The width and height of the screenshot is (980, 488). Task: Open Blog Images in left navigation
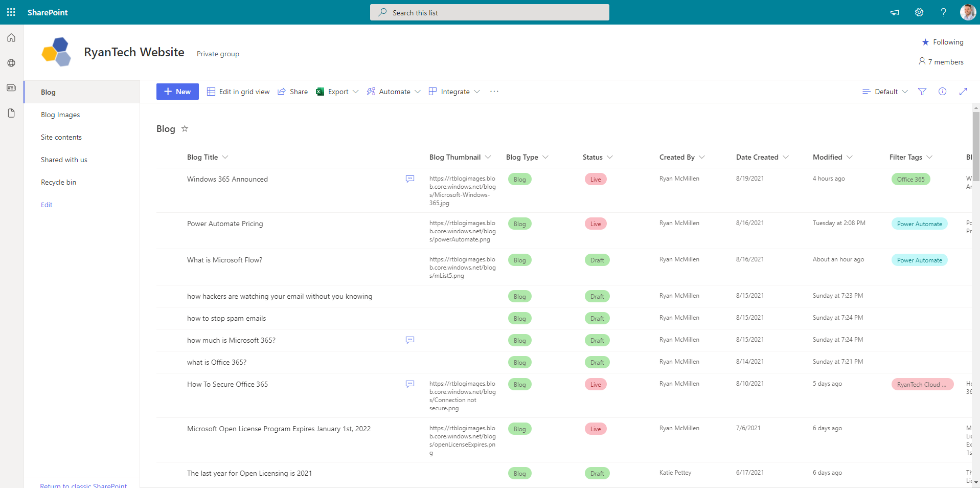tap(60, 115)
